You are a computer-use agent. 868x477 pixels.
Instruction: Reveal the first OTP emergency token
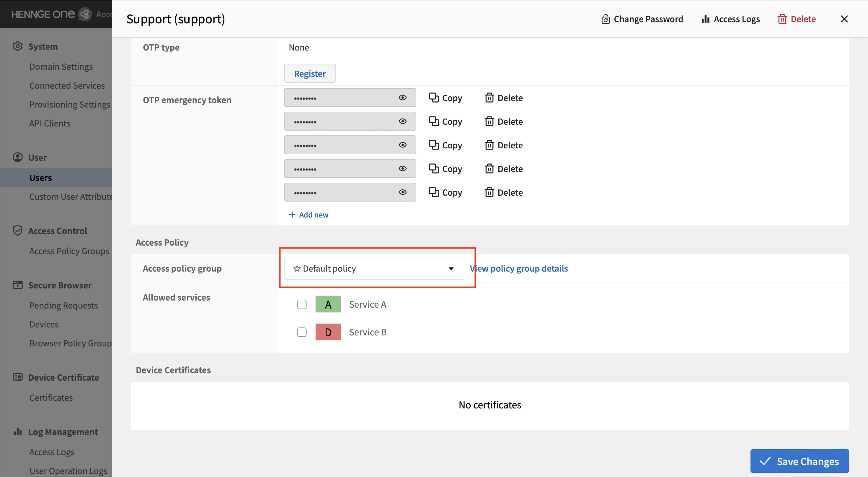(x=403, y=98)
